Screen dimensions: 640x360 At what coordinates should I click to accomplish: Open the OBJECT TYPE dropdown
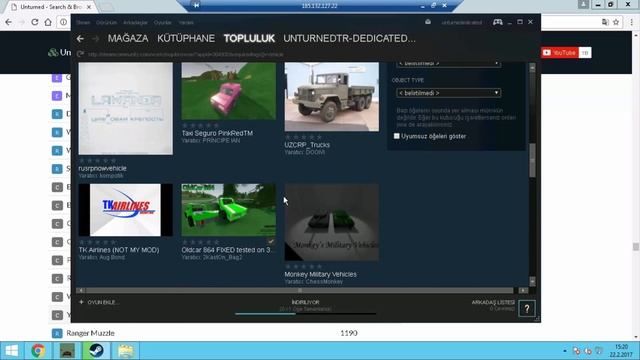(x=449, y=93)
